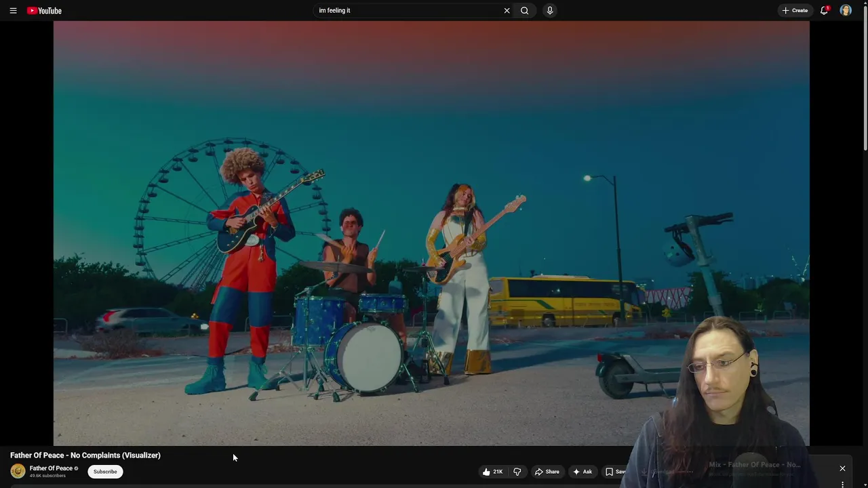Start voice search with microphone icon

pos(550,10)
